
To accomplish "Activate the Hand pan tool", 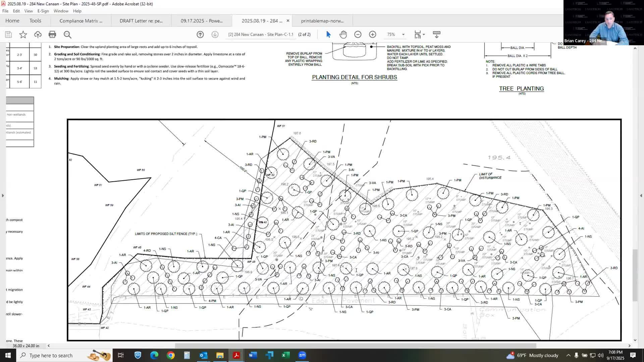I will 343,35.
